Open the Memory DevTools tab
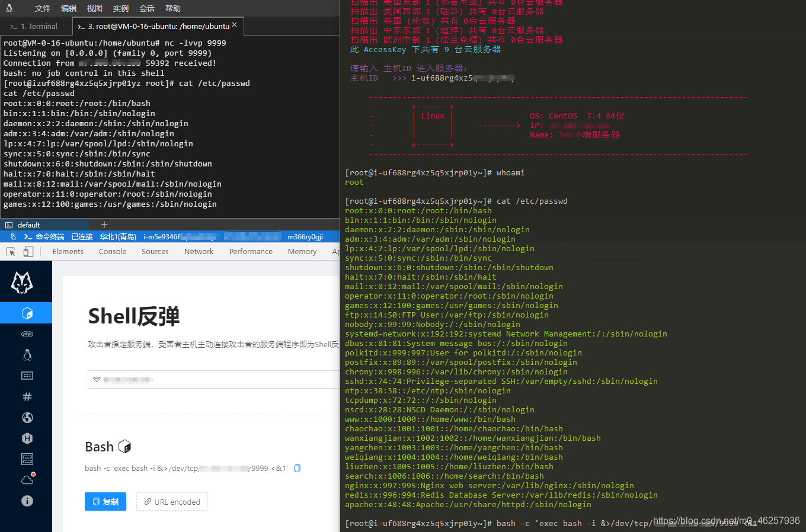This screenshot has height=532, width=806. coord(302,252)
